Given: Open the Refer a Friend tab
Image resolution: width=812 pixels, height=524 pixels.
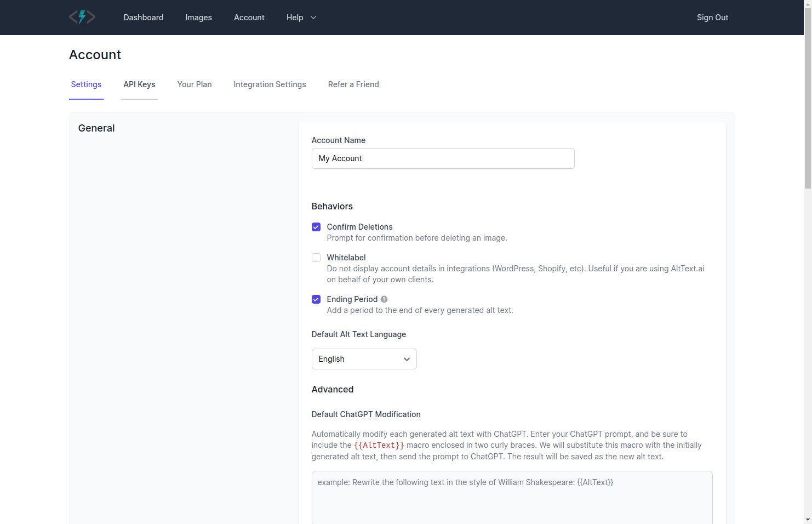Looking at the screenshot, I should pos(353,84).
